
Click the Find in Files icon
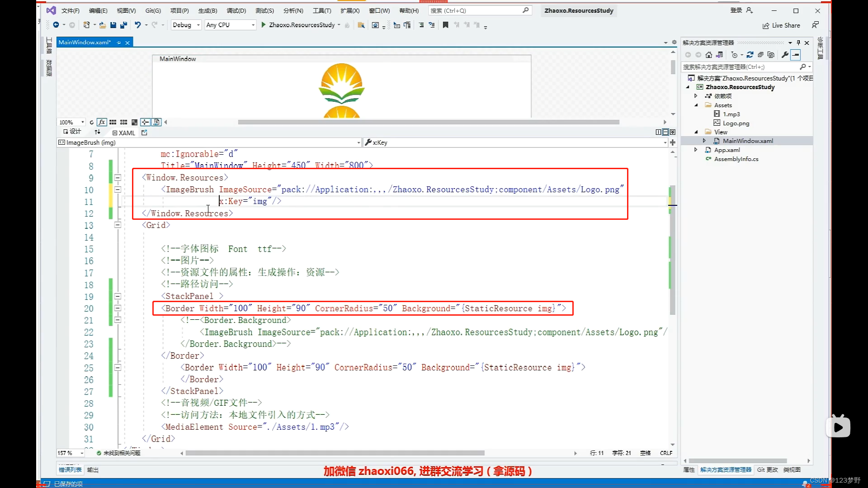(361, 25)
